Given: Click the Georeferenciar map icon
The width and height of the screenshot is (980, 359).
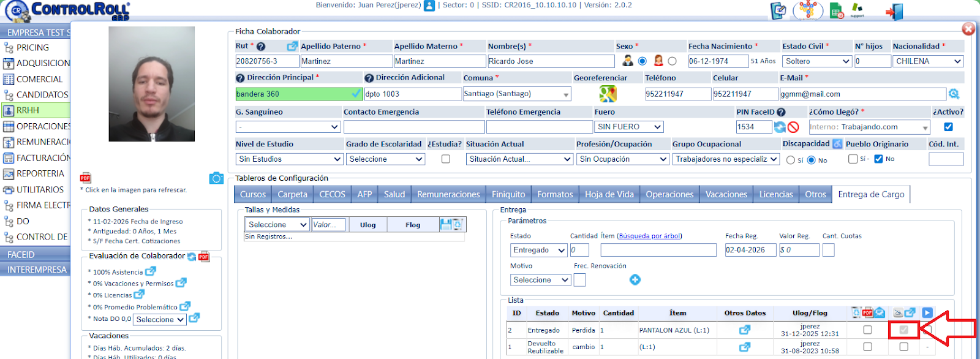Looking at the screenshot, I should 608,94.
